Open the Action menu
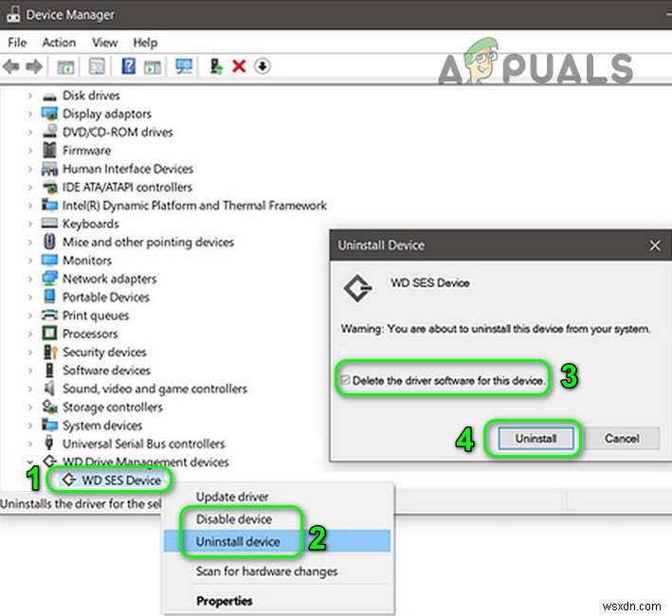672x616 pixels. [x=59, y=43]
